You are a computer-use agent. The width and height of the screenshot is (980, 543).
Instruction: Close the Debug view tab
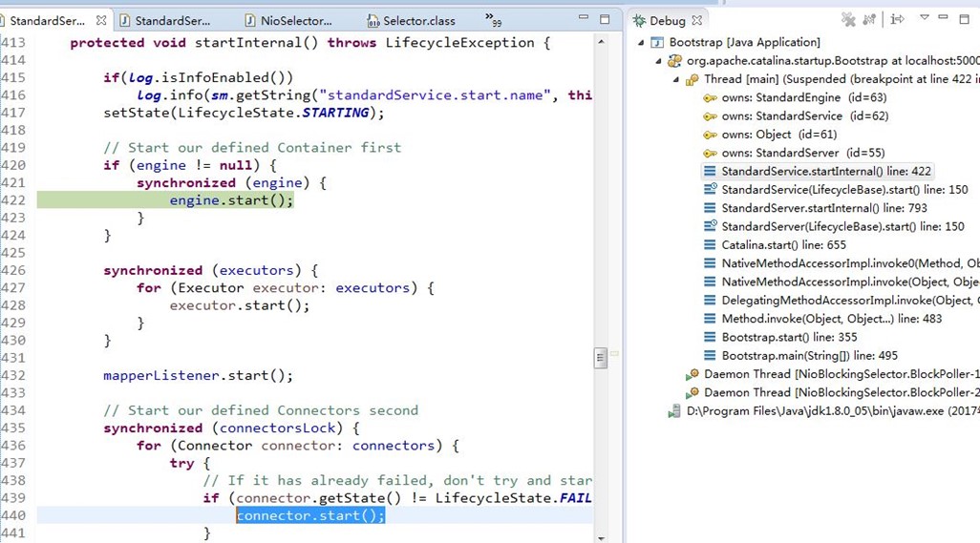coord(697,21)
